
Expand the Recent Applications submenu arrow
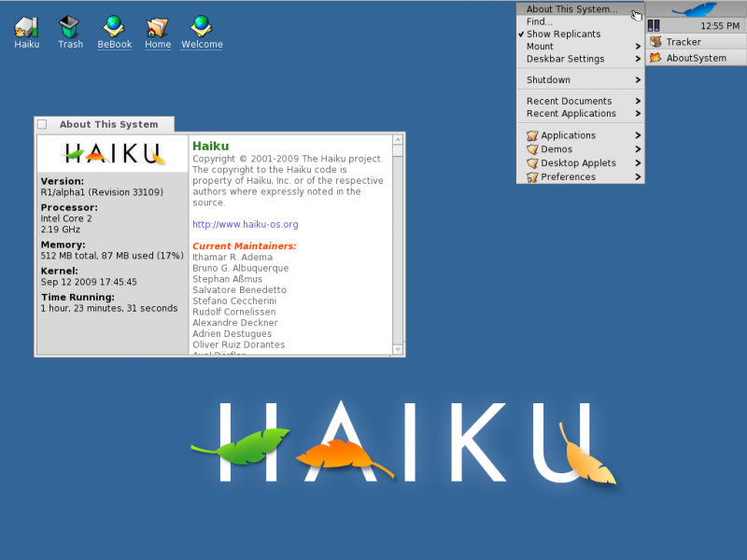638,113
